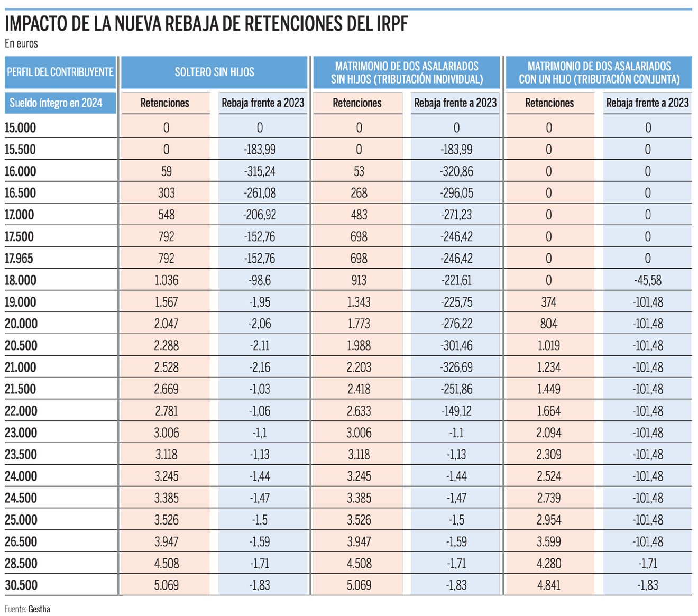
Task: Select the "1.773" retenciones cell
Action: coord(359,324)
